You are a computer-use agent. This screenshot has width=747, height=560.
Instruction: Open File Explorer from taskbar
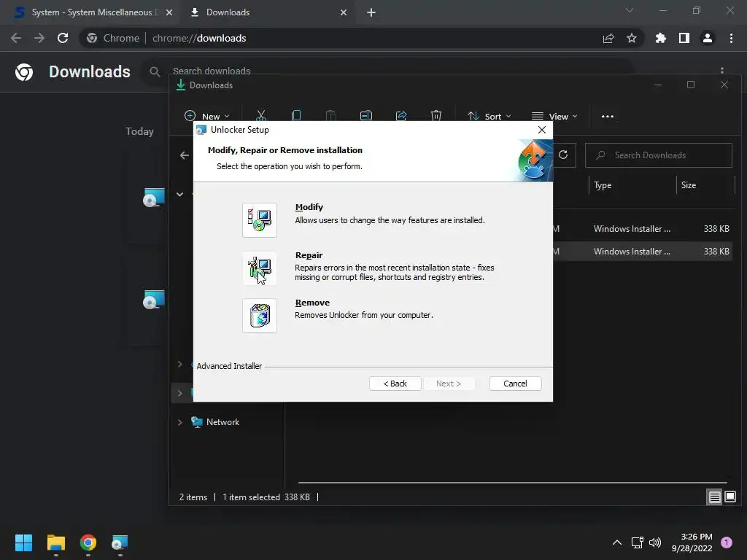click(x=55, y=542)
